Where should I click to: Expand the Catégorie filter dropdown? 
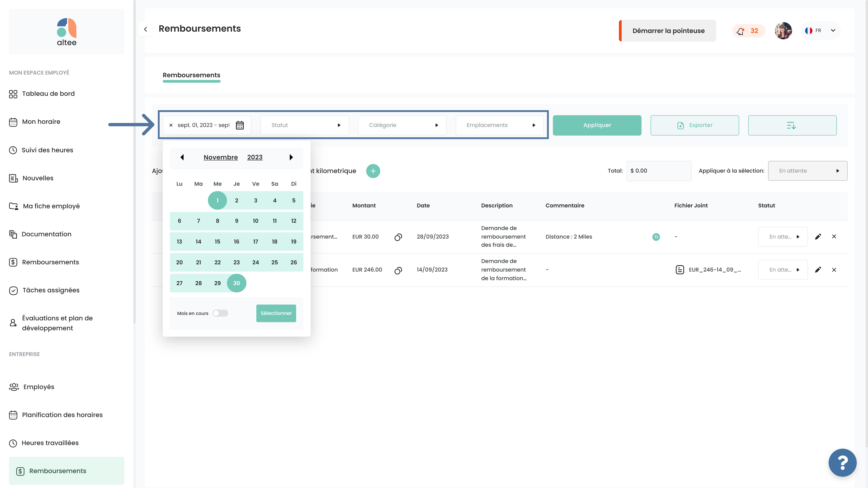tap(402, 125)
